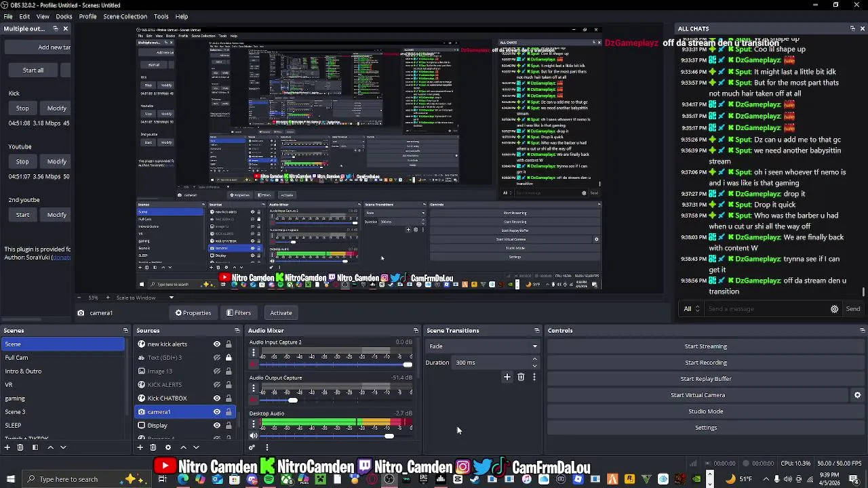
Task: Open source properties gear in the Sources toolbar
Action: point(167,447)
